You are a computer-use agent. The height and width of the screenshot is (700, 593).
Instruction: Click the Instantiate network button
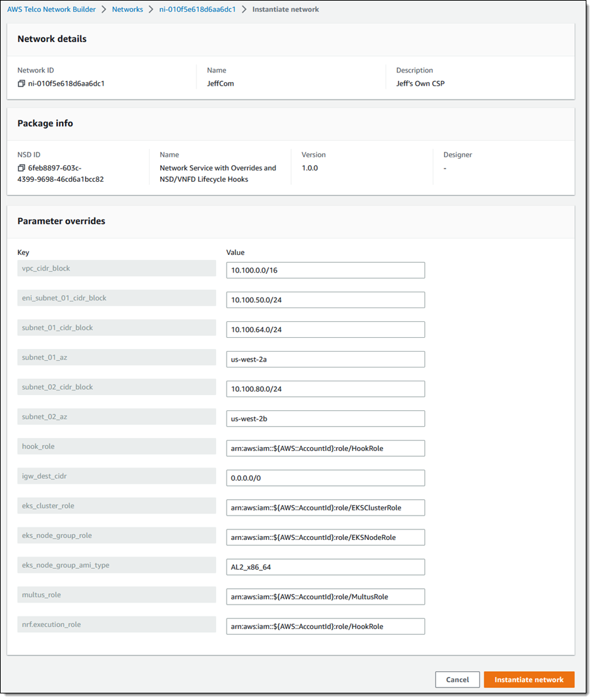pyautogui.click(x=529, y=680)
